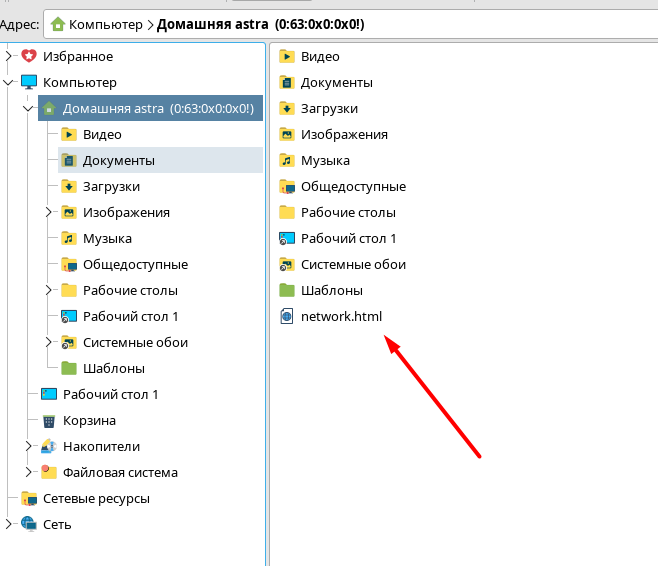Expand the Системные обои tree node

49,342
